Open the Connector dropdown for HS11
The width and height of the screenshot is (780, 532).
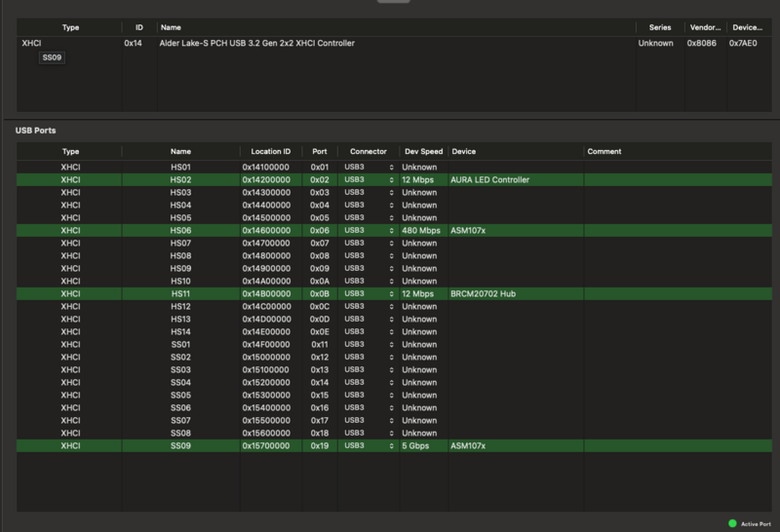[x=369, y=294]
